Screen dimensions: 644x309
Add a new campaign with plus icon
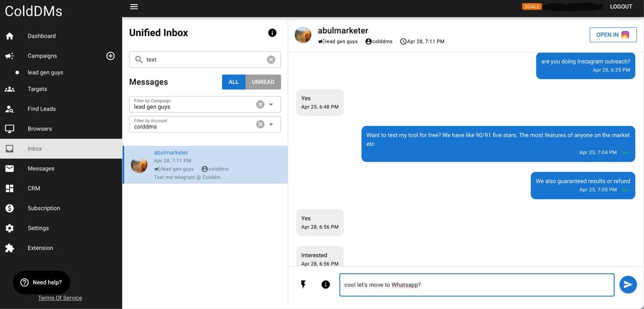[x=111, y=56]
